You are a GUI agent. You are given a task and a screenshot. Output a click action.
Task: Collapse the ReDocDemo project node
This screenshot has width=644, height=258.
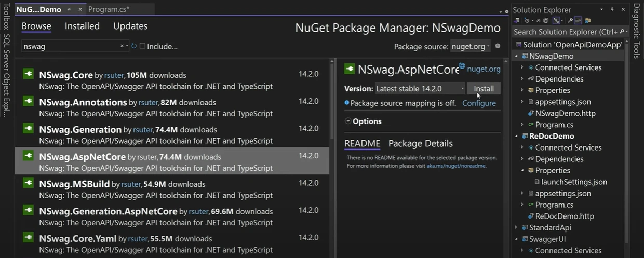(516, 136)
